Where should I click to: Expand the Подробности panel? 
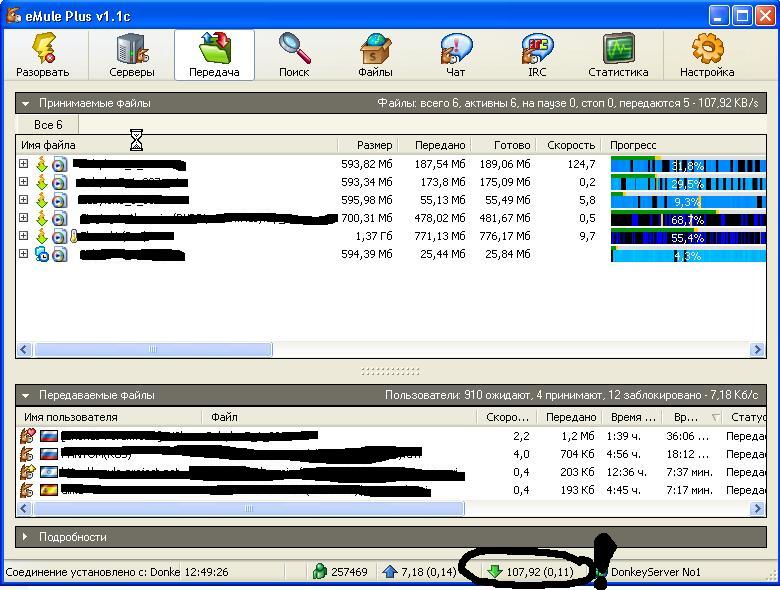(x=25, y=537)
